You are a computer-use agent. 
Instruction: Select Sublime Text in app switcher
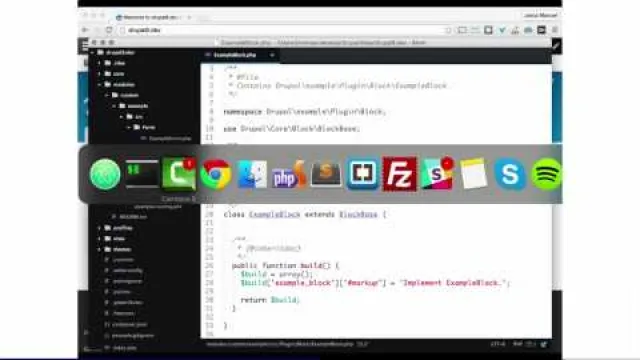[x=326, y=174]
